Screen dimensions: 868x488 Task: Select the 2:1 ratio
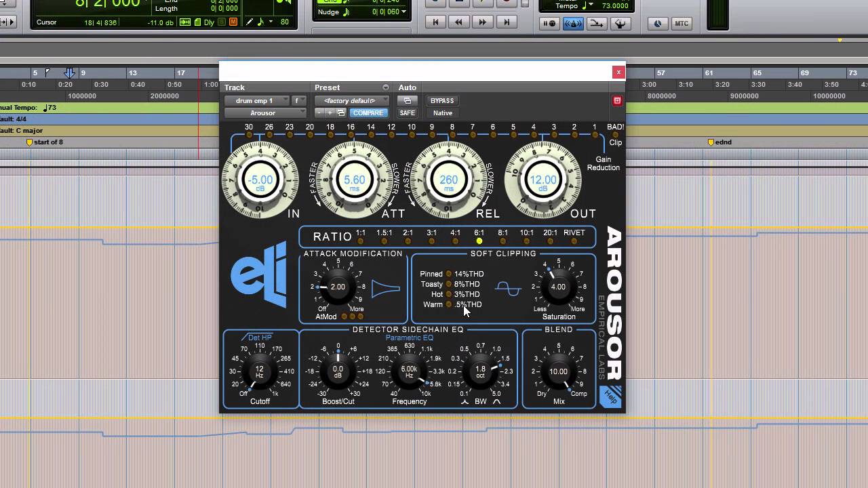[x=408, y=237]
